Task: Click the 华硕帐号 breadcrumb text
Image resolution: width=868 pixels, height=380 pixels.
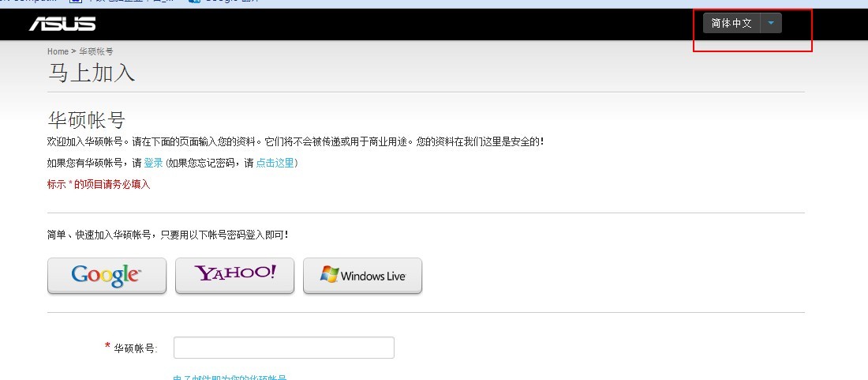Action: (x=95, y=51)
